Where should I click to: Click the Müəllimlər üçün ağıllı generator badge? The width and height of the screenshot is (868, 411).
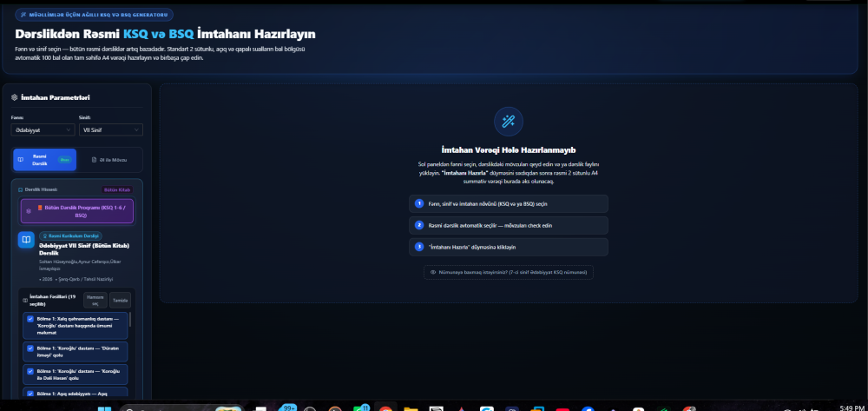(x=94, y=15)
